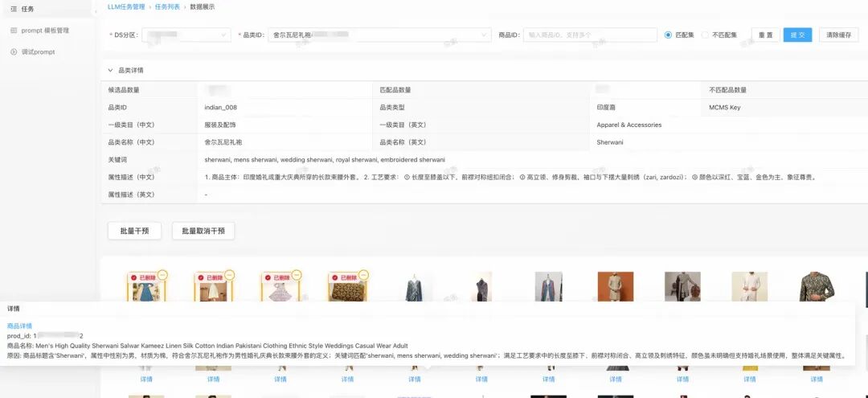Image resolution: width=868 pixels, height=398 pixels.
Task: Click 已删除 badge on the blue dress thumbnail
Action: click(x=143, y=277)
